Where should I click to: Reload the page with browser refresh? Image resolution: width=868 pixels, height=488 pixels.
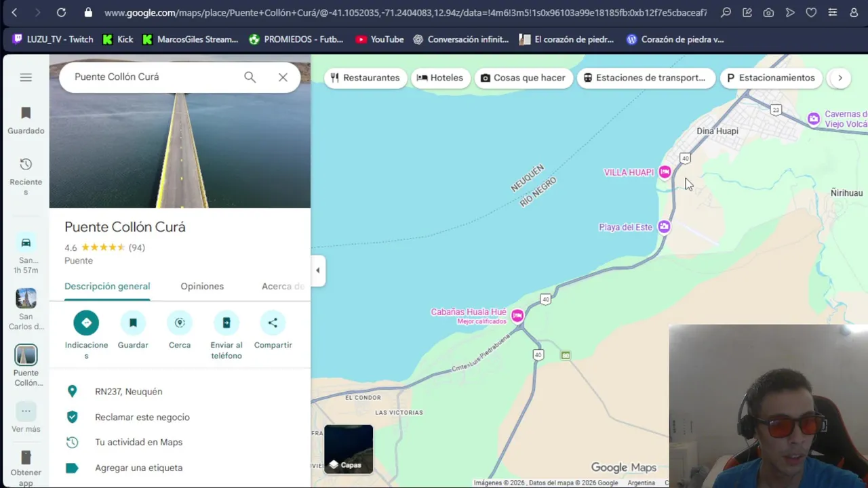(x=61, y=12)
